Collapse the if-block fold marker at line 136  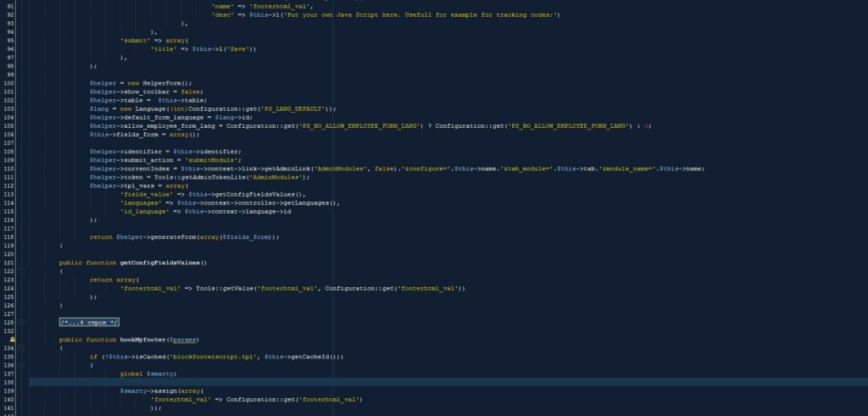[x=21, y=365]
